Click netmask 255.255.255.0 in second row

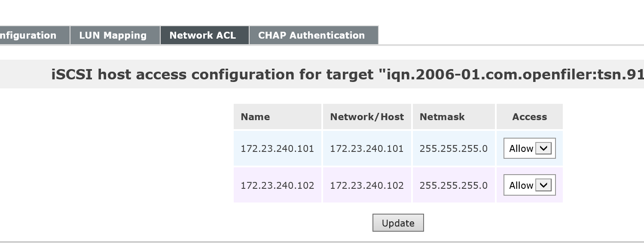[x=454, y=186]
